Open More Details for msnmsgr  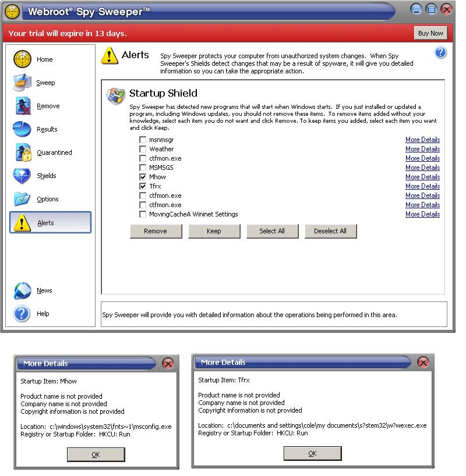[x=422, y=140]
